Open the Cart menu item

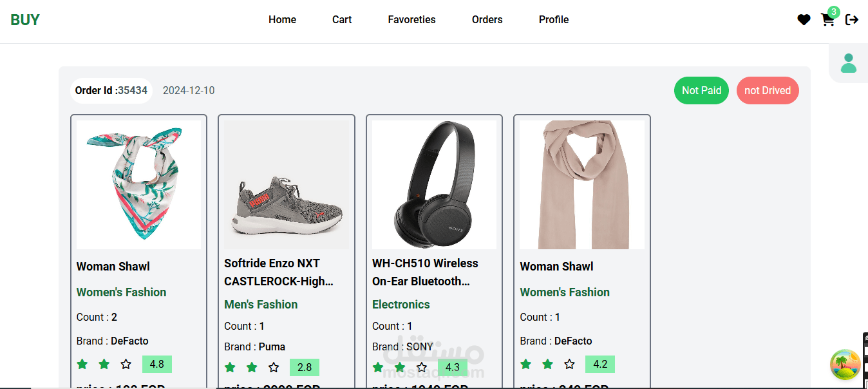click(x=342, y=20)
